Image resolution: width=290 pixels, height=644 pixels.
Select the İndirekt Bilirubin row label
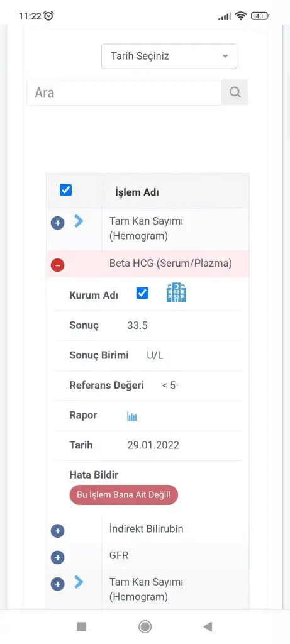(146, 528)
